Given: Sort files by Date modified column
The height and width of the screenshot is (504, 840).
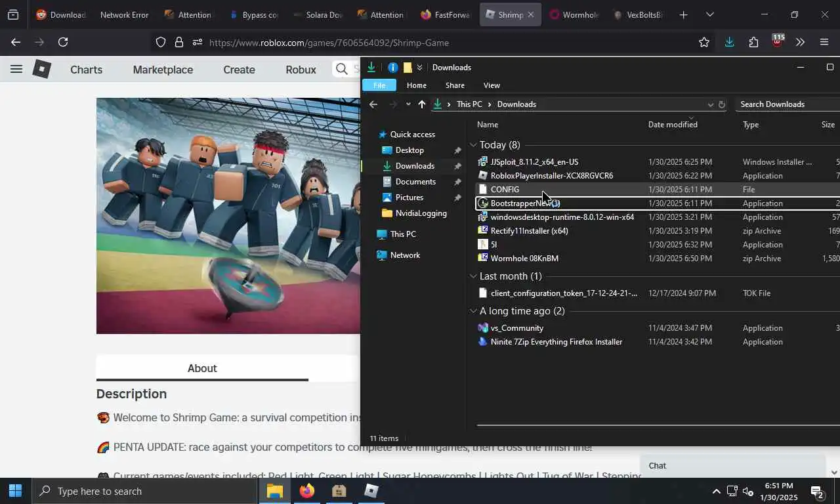Looking at the screenshot, I should click(x=673, y=124).
